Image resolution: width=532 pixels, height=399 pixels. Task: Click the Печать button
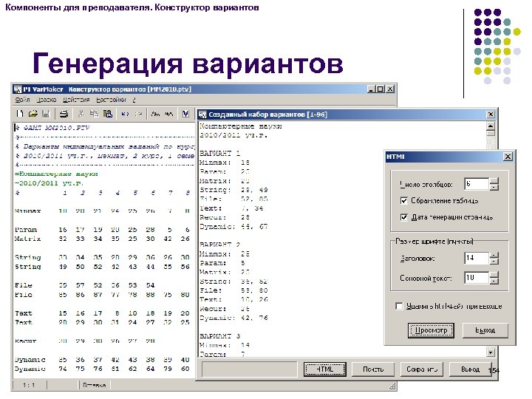373,369
